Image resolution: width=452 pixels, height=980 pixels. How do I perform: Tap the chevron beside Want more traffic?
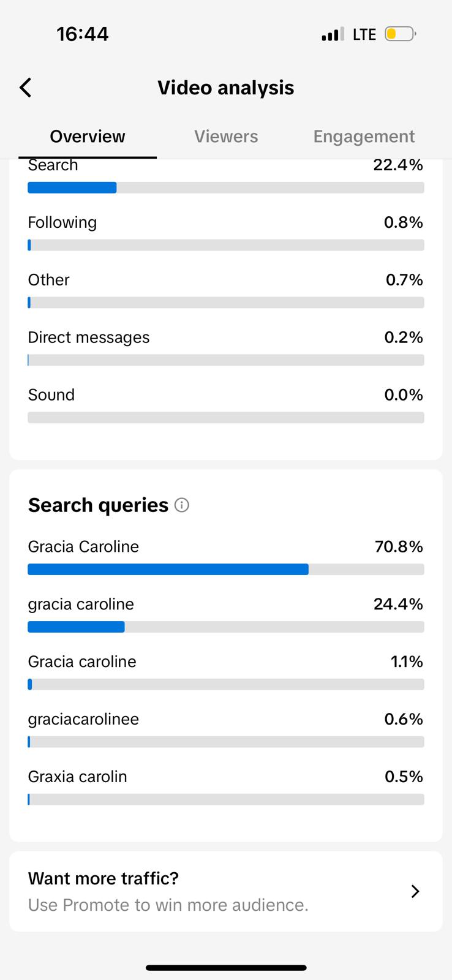415,891
